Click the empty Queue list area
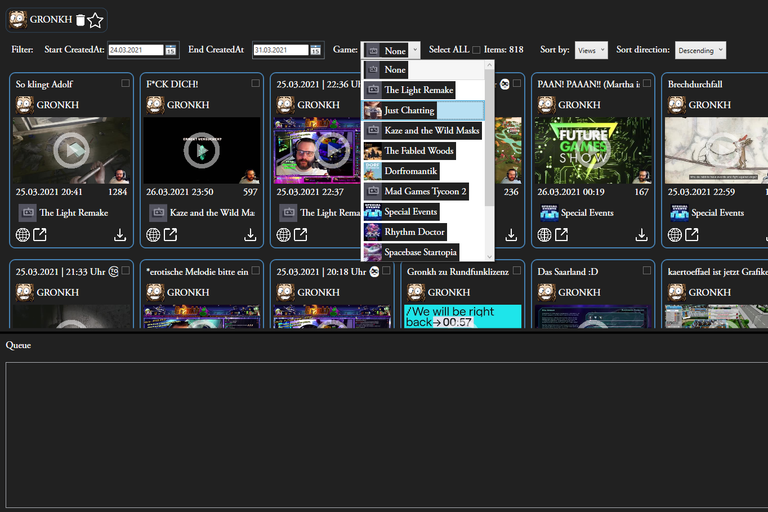Viewport: 768px width, 512px height. click(386, 435)
